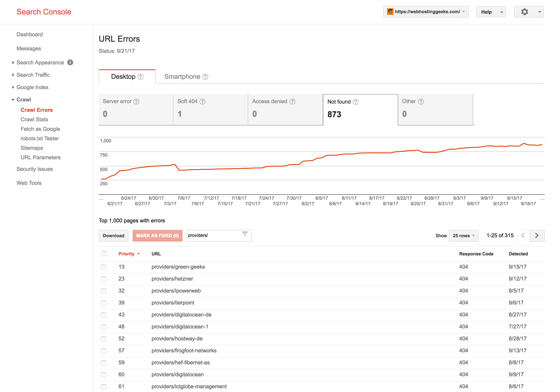
Task: Click the Priority sort arrow
Action: click(x=139, y=254)
